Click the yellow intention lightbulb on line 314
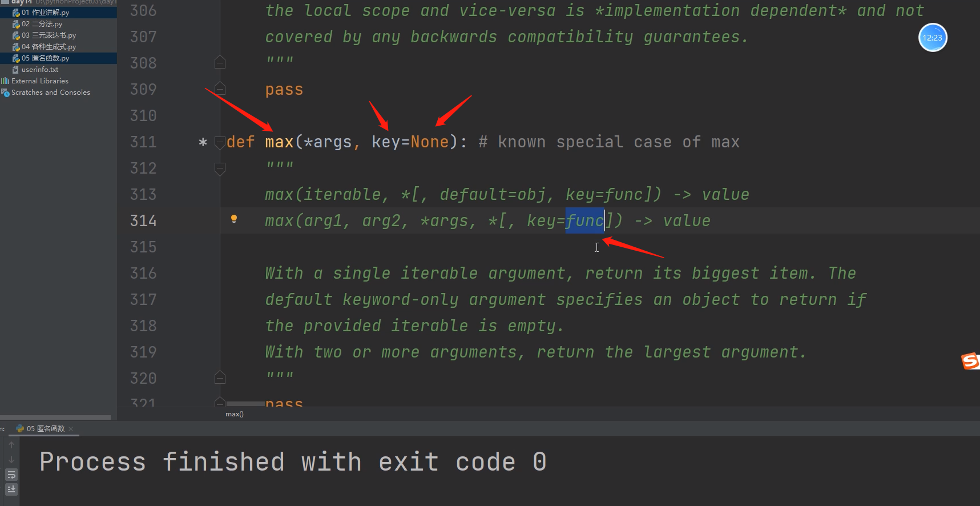 pyautogui.click(x=233, y=219)
